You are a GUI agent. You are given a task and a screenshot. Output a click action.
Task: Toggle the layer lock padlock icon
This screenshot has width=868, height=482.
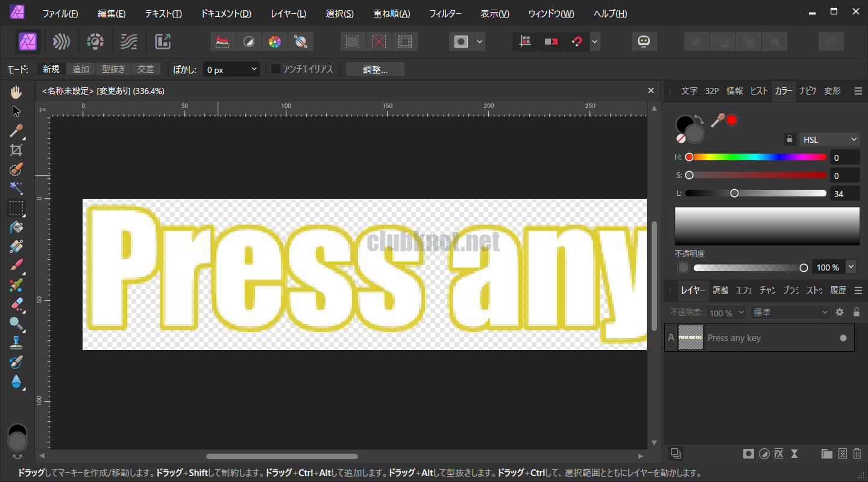856,312
